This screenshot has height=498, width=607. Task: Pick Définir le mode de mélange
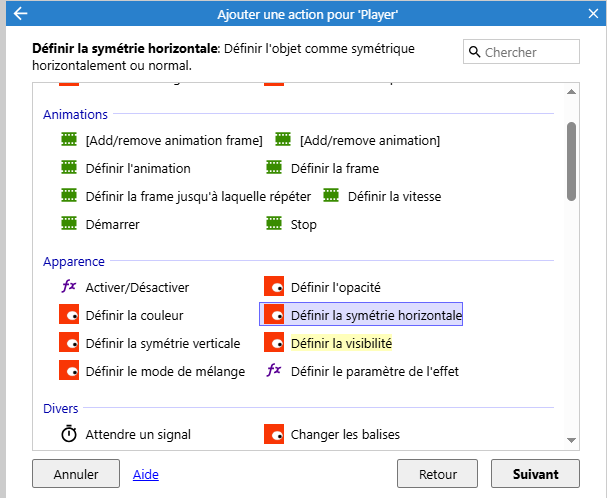pos(165,371)
